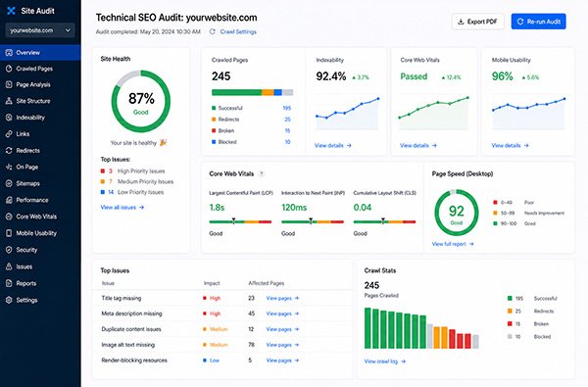Image resolution: width=588 pixels, height=387 pixels.
Task: Click the LCP score gauge marker
Action: coord(233,220)
